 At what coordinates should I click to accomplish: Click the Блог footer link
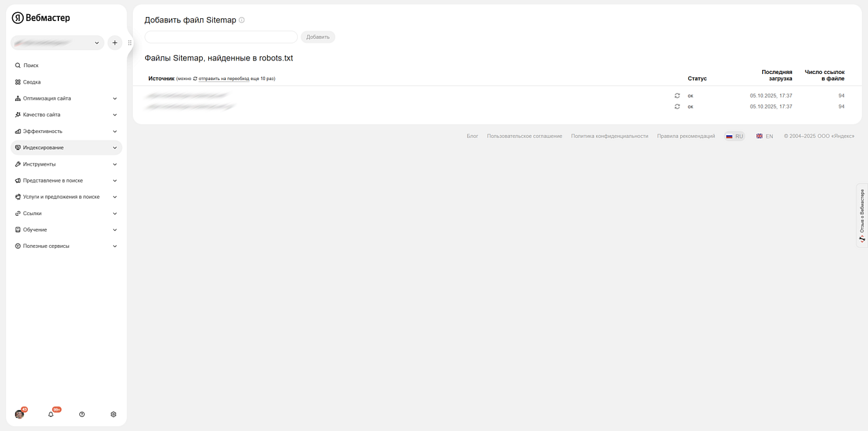[x=472, y=136]
